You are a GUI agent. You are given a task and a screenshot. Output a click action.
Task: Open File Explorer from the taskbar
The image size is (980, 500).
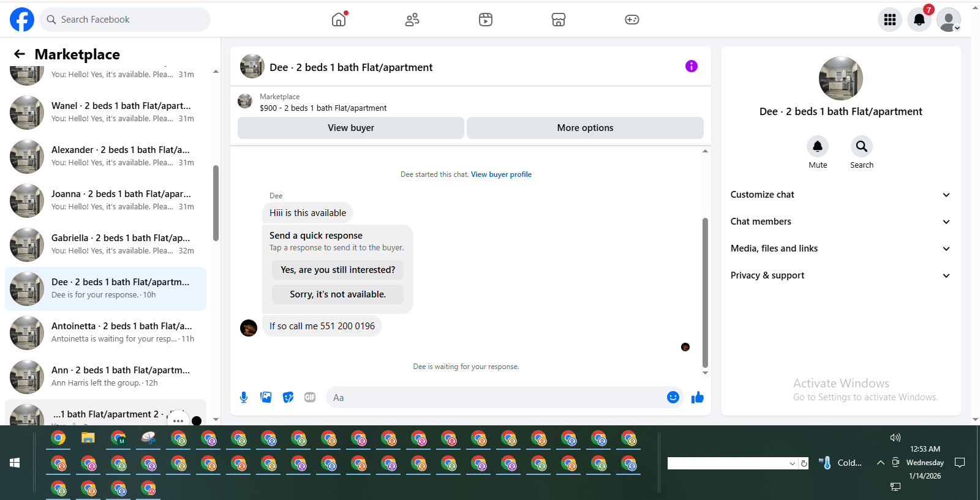click(88, 438)
